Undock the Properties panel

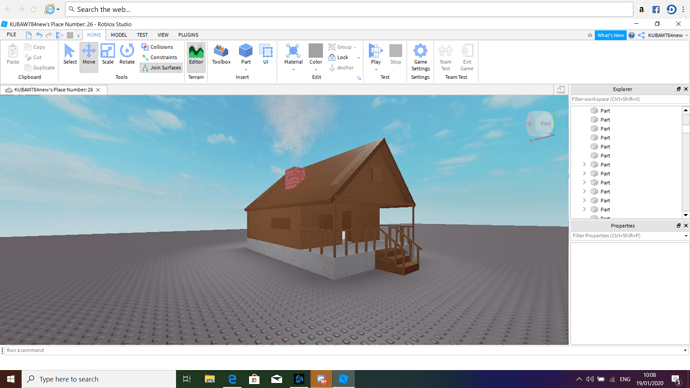point(679,226)
